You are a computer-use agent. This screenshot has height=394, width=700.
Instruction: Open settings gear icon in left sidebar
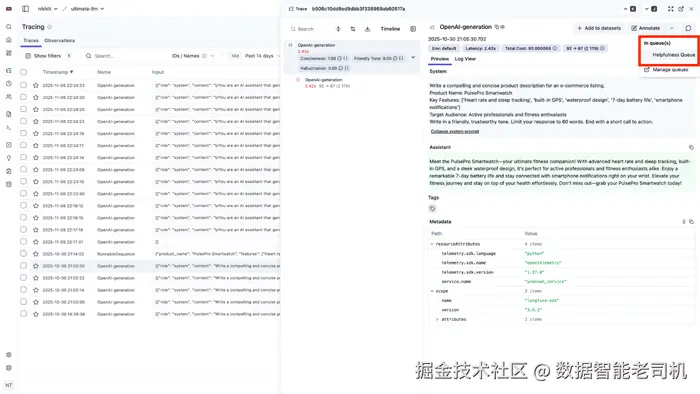click(x=8, y=355)
